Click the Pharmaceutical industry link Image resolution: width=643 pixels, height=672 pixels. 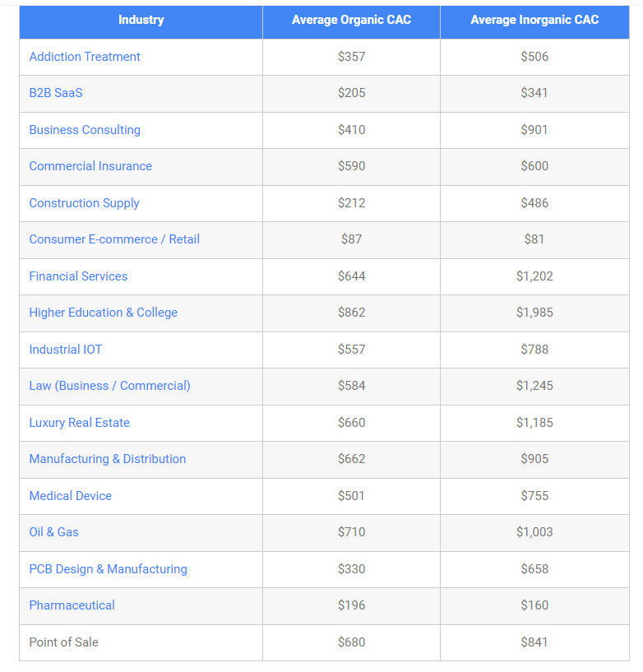point(72,605)
